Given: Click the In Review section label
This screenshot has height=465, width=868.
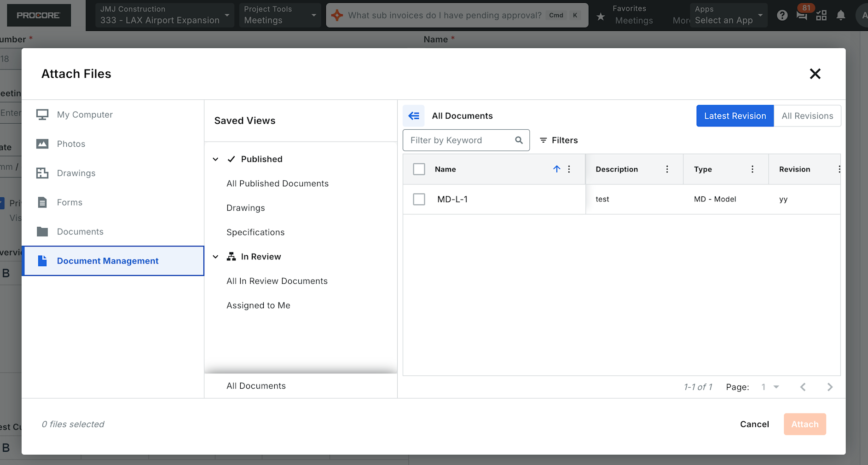Looking at the screenshot, I should pos(260,257).
